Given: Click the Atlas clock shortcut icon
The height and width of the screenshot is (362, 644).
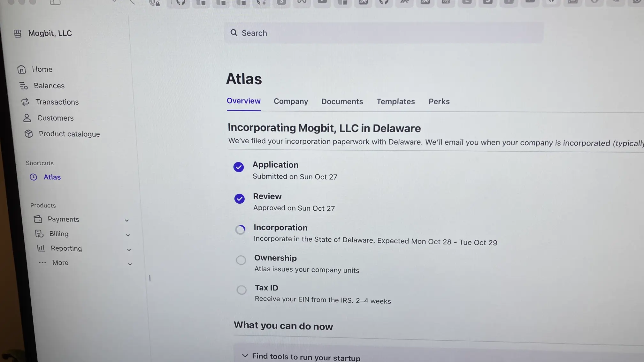Looking at the screenshot, I should [33, 177].
